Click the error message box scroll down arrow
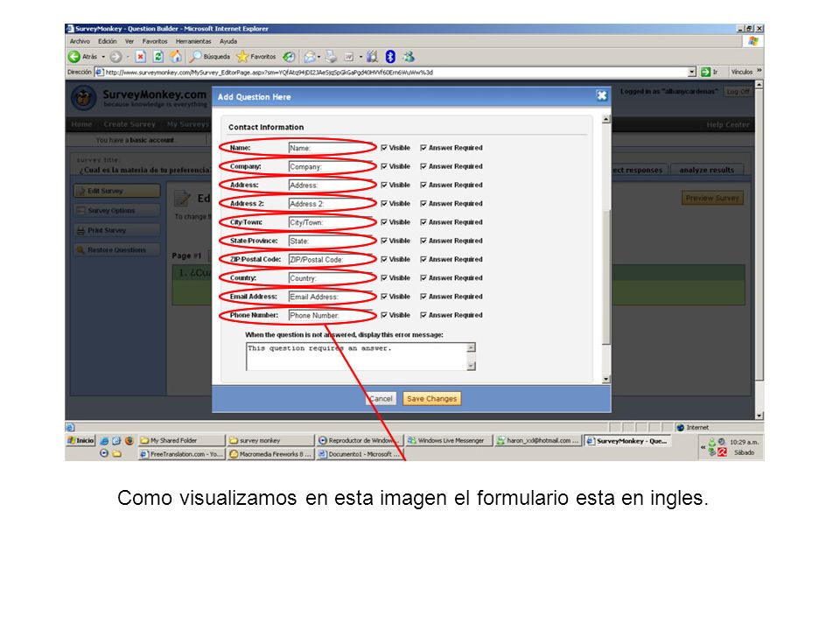Image resolution: width=840 pixels, height=630 pixels. [471, 366]
